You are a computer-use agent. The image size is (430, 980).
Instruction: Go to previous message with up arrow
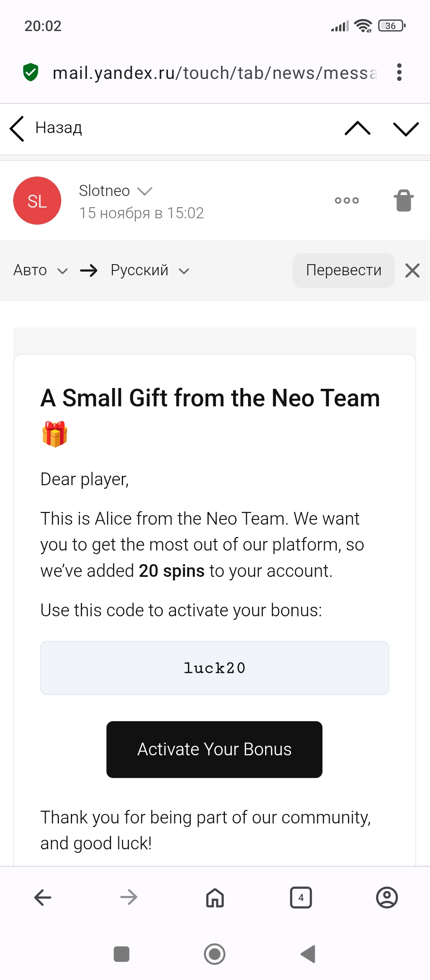[x=358, y=129]
